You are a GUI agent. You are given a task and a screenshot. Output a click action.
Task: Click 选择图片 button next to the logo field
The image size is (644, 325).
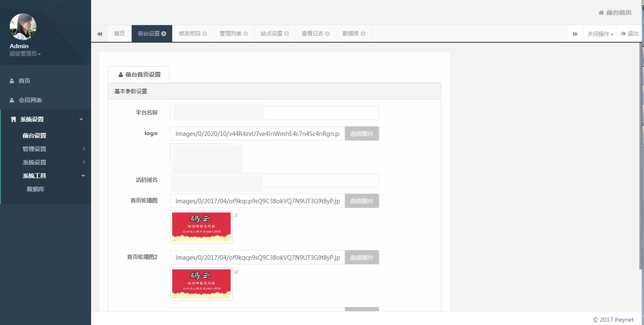[362, 133]
